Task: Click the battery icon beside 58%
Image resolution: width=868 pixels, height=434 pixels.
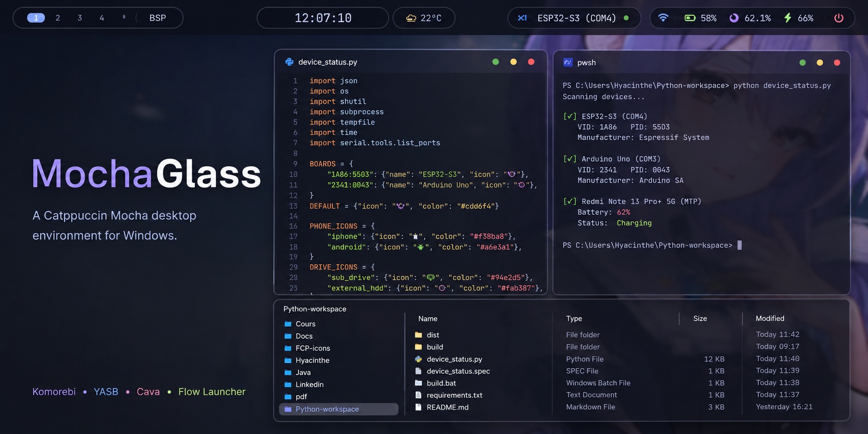Action: click(690, 18)
